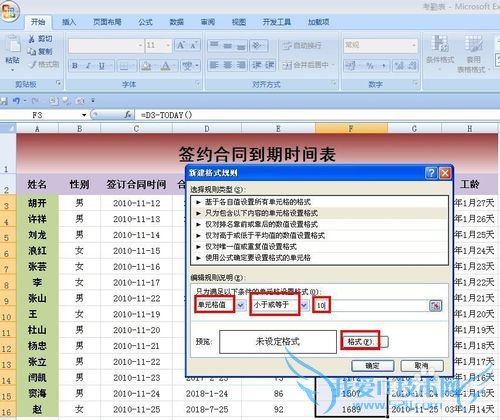Align text left in the ribbon
The width and height of the screenshot is (500, 420).
pyautogui.click(x=214, y=65)
